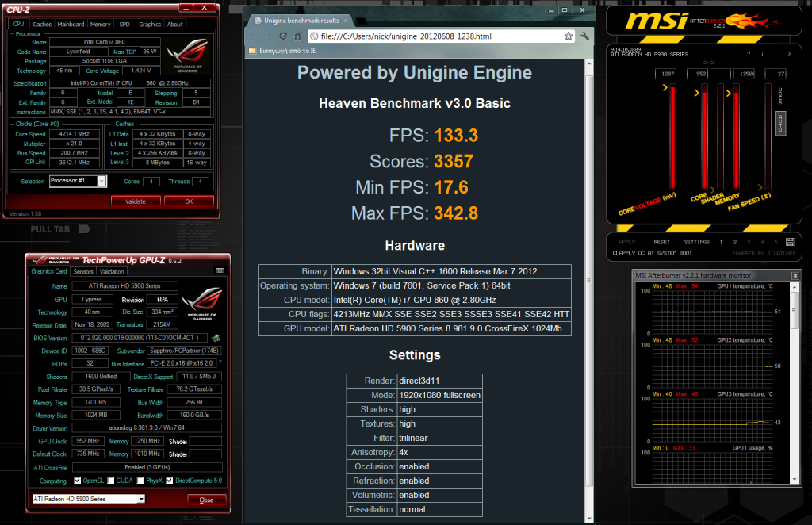
Task: Toggle the Auto fan speed button
Action: 780,124
